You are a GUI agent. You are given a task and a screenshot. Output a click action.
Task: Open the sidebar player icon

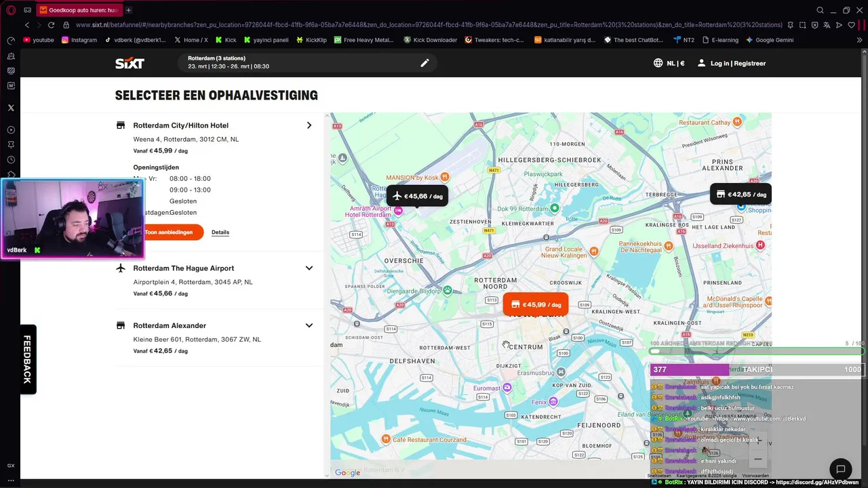[x=11, y=129]
